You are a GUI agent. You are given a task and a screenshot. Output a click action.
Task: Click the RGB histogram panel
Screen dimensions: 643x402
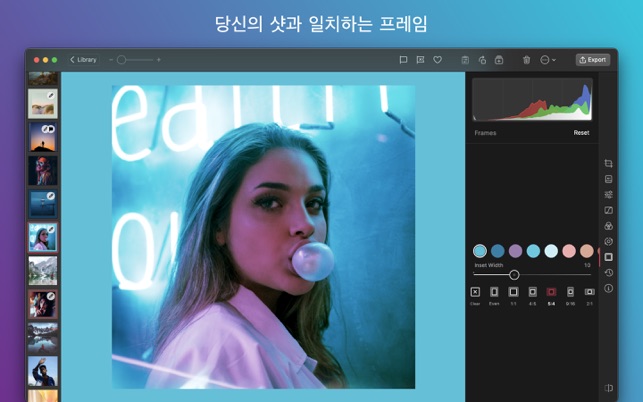(532, 99)
